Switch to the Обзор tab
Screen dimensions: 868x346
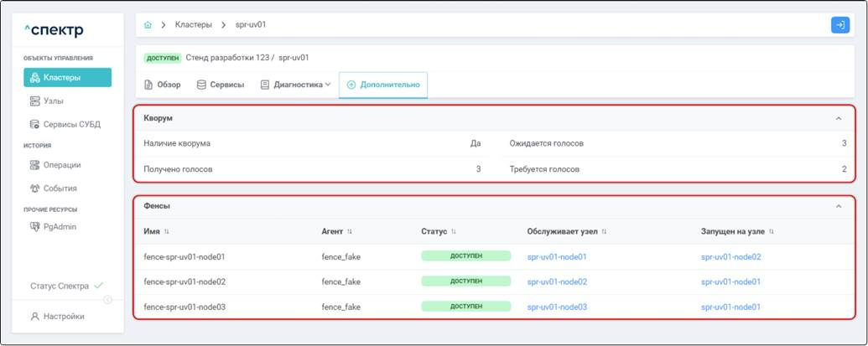click(163, 85)
